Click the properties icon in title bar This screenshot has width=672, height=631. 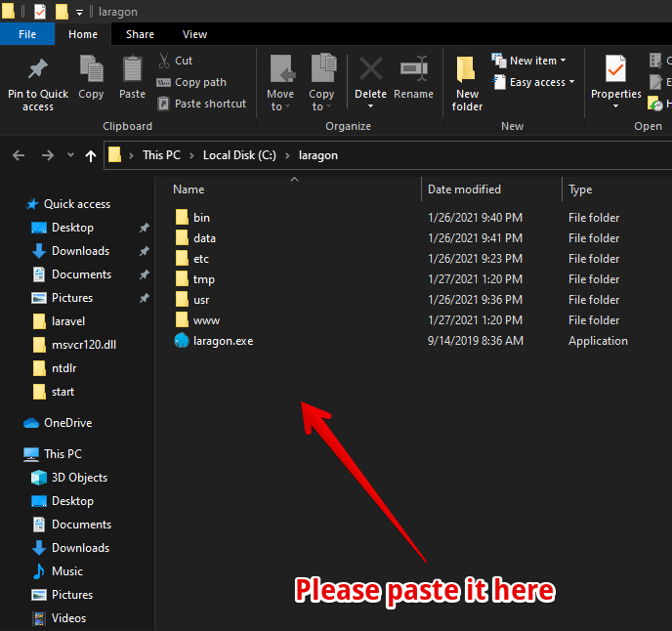click(x=40, y=12)
